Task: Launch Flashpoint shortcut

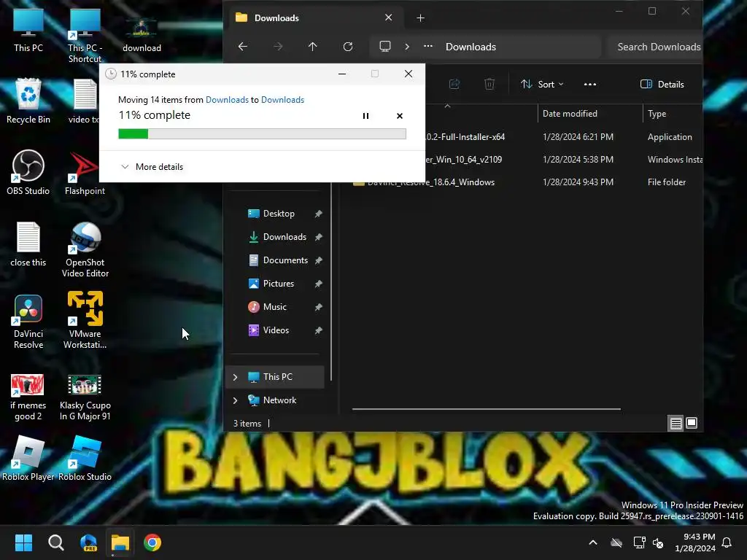Action: click(x=85, y=172)
